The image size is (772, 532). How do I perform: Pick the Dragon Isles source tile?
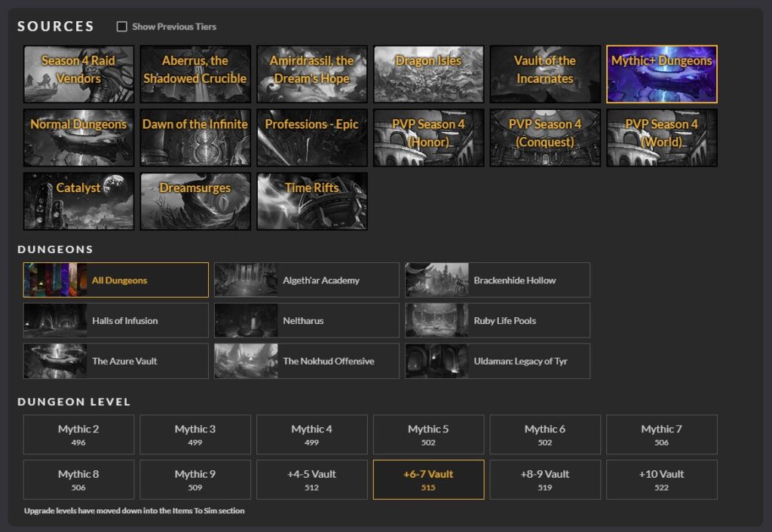429,75
